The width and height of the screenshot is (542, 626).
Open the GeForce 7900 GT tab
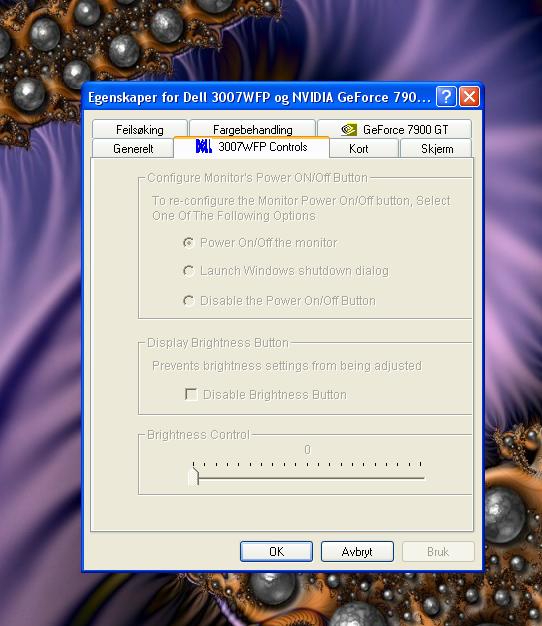[x=394, y=129]
